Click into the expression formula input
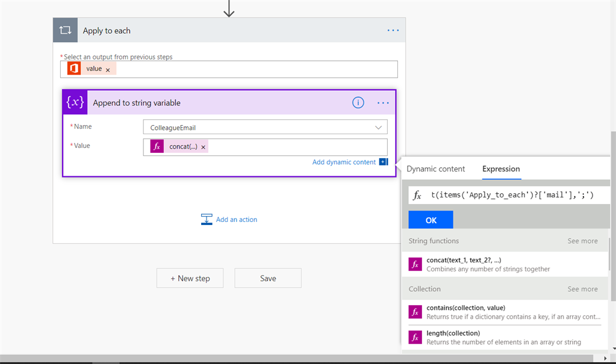 click(x=512, y=195)
